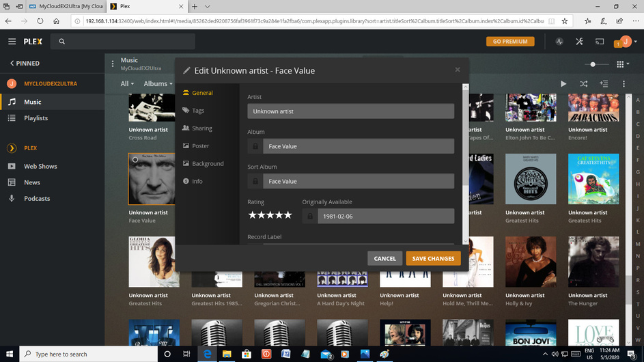The width and height of the screenshot is (644, 362).
Task: Click the Originally Available date field
Action: [386, 216]
